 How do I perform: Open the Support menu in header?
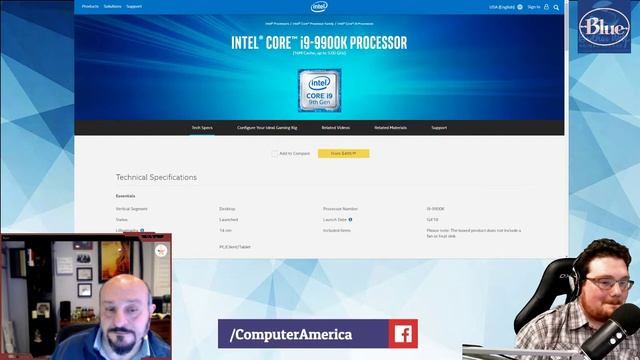134,7
